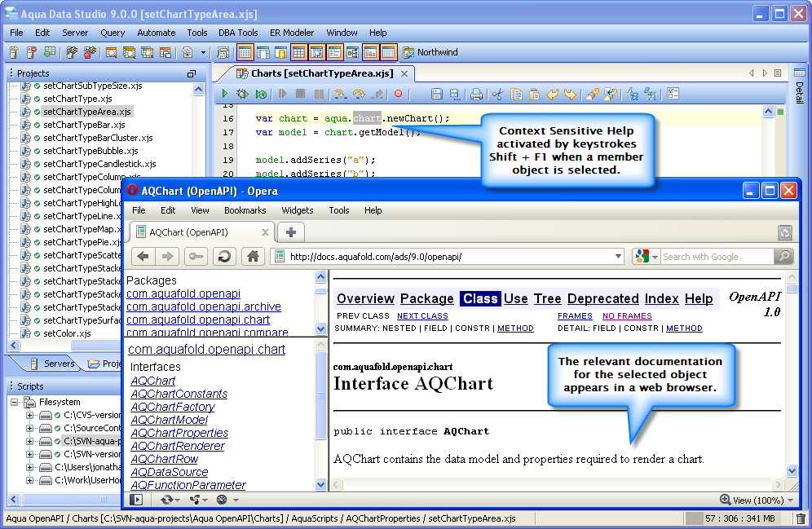This screenshot has height=529, width=812.
Task: Open the AQChartConstants interface link
Action: click(x=179, y=394)
